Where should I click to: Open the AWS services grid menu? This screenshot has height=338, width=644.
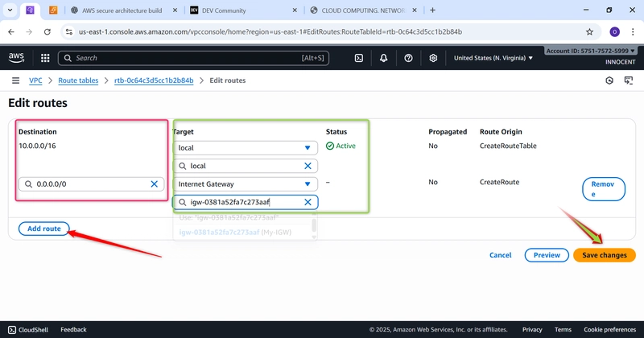[x=45, y=58]
